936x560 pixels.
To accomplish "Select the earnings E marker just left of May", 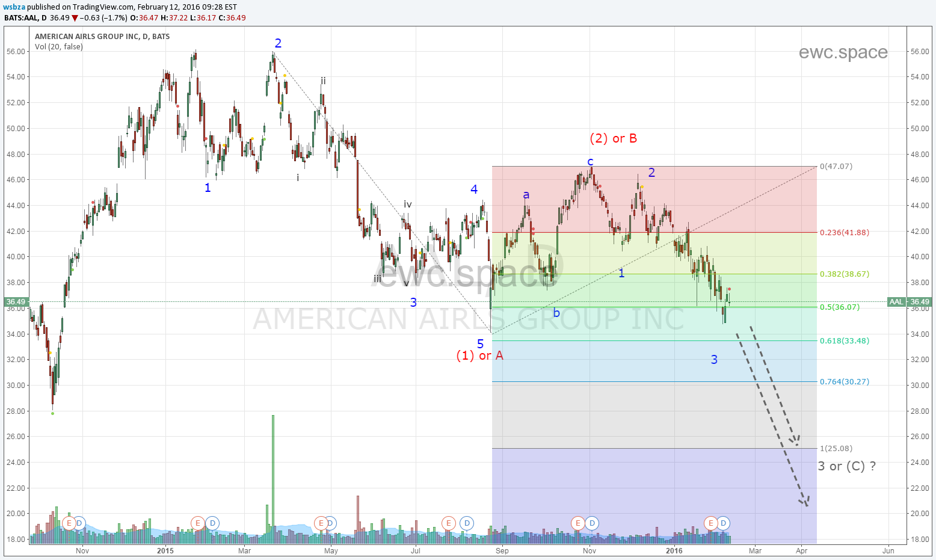I will click(320, 523).
